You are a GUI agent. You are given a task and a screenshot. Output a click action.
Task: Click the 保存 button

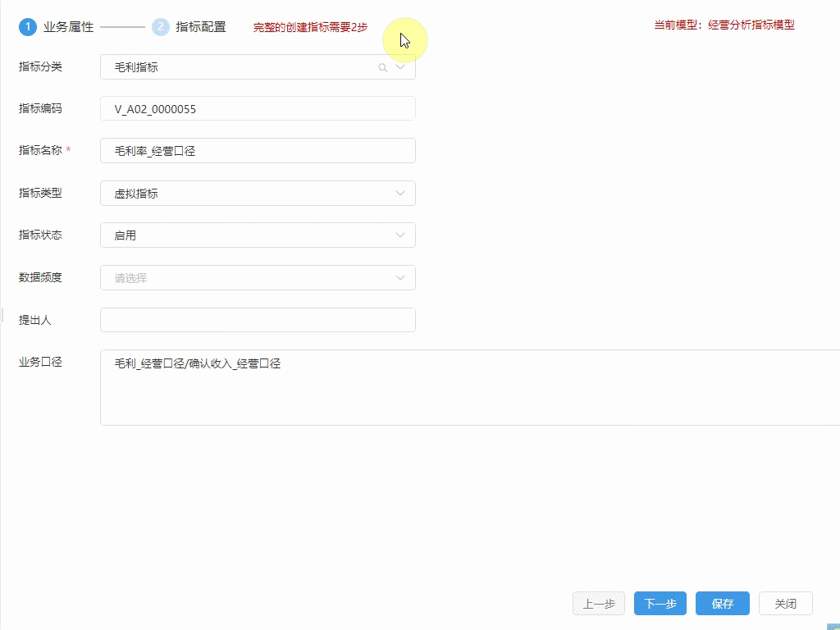(722, 603)
